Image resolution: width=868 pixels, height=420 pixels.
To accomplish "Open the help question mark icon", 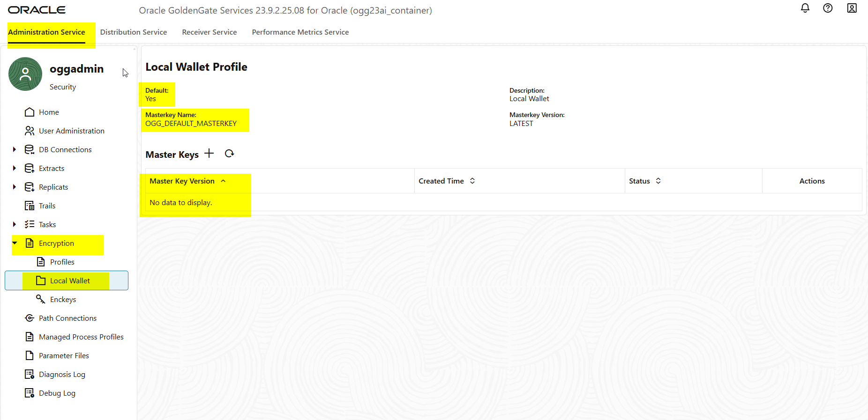I will point(828,8).
